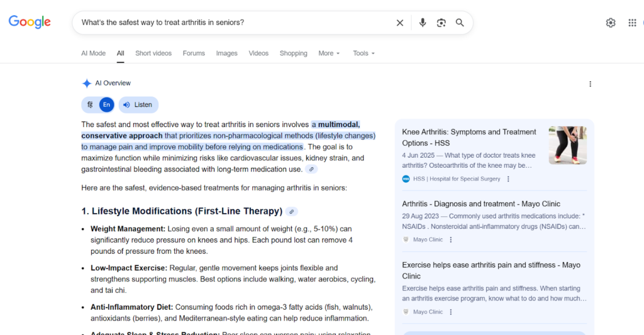This screenshot has height=335, width=644.
Task: Click the AI Overview sparkle icon
Action: (87, 84)
